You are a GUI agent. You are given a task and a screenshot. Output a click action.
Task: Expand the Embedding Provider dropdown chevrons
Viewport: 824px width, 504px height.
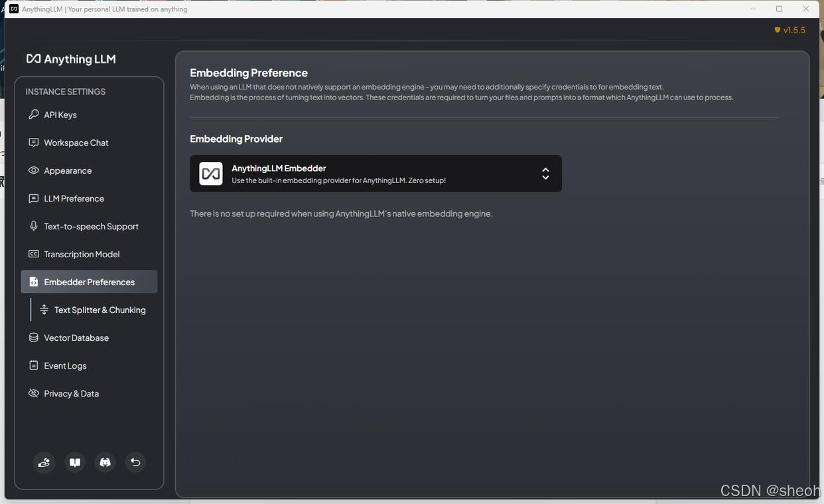pos(545,174)
